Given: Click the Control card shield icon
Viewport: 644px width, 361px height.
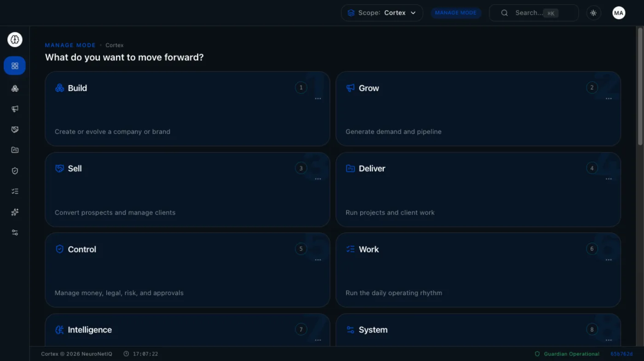Looking at the screenshot, I should [59, 249].
